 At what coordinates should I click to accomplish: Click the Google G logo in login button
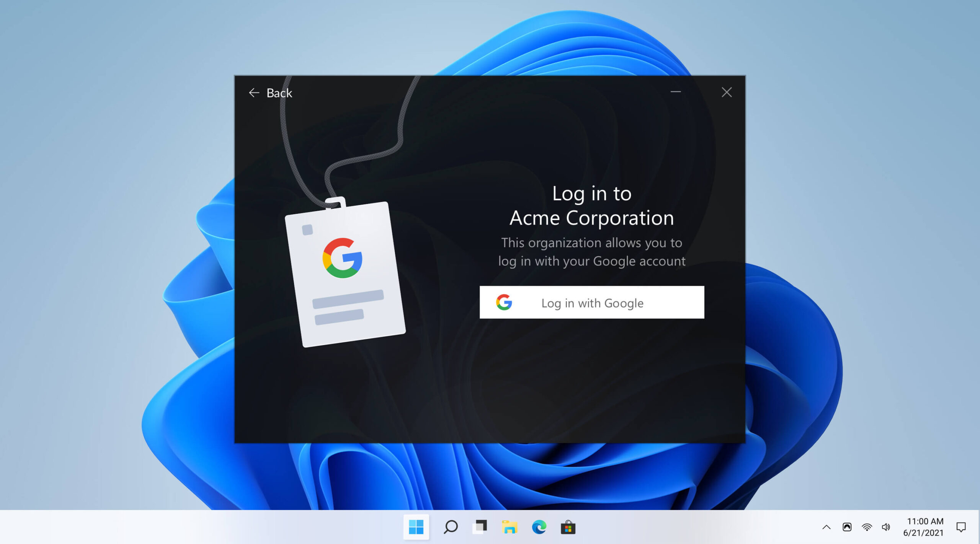504,302
